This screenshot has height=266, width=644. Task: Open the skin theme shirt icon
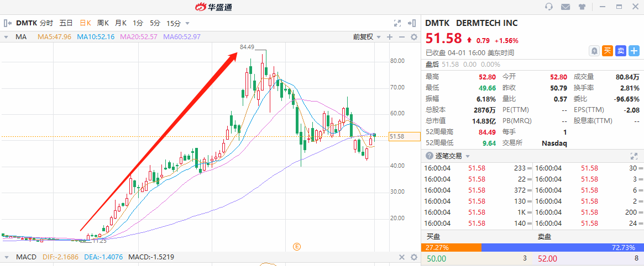pos(582,7)
